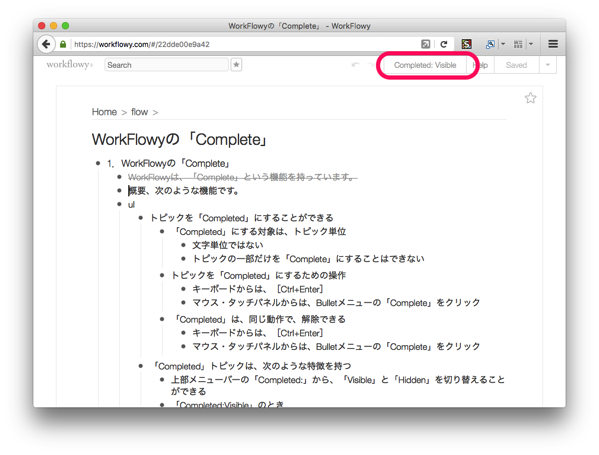Click the bullet of the 'ul' item

pyautogui.click(x=120, y=204)
